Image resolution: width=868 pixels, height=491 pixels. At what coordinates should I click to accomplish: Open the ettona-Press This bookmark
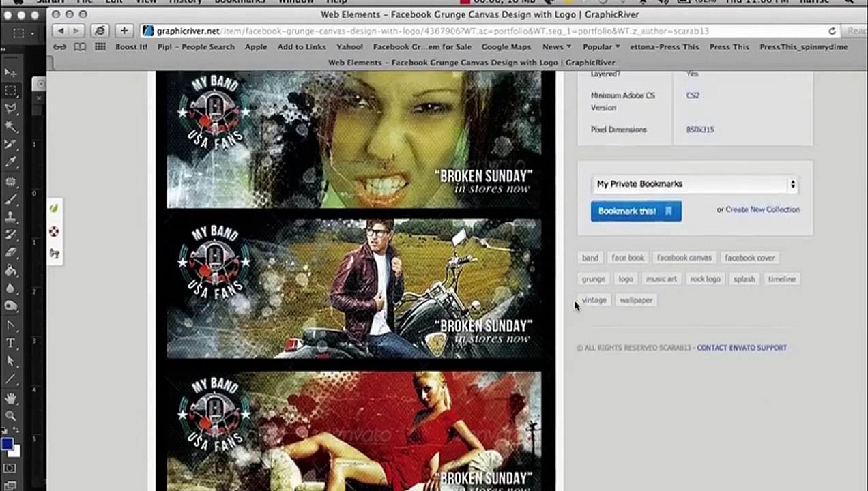(664, 47)
